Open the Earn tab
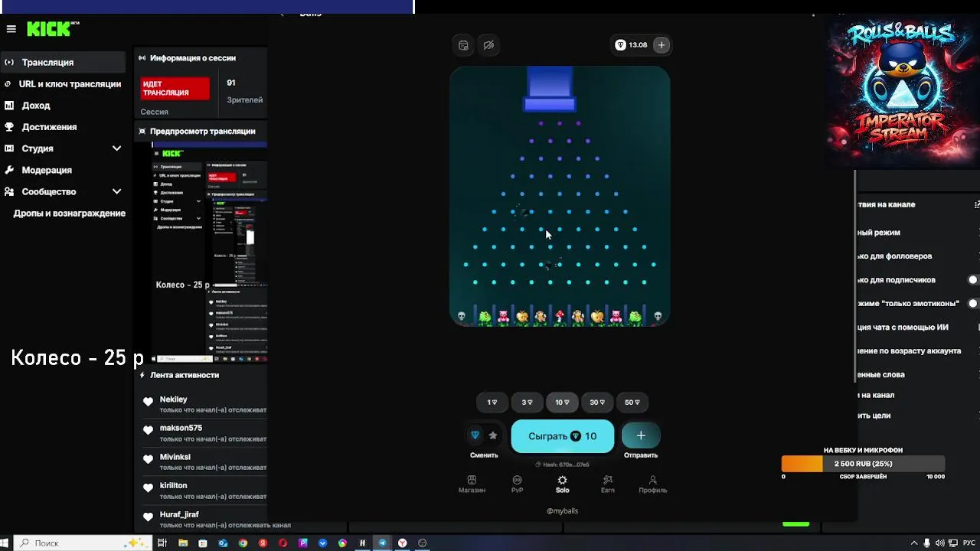Image resolution: width=980 pixels, height=551 pixels. click(x=607, y=484)
